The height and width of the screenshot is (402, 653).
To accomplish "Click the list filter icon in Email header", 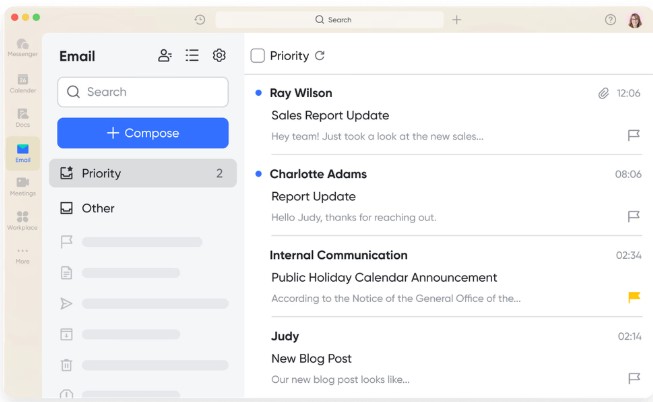I will (192, 56).
